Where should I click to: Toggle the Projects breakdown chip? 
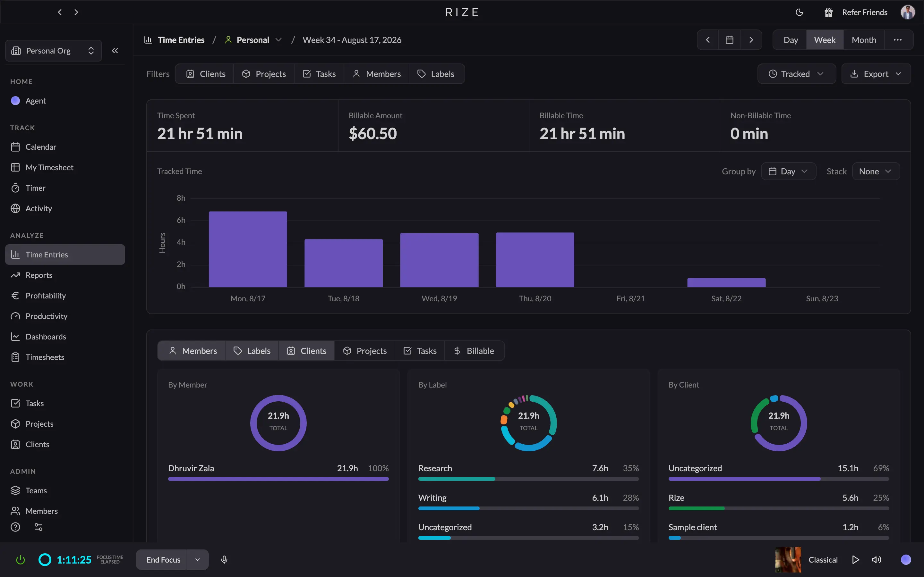[x=365, y=351]
